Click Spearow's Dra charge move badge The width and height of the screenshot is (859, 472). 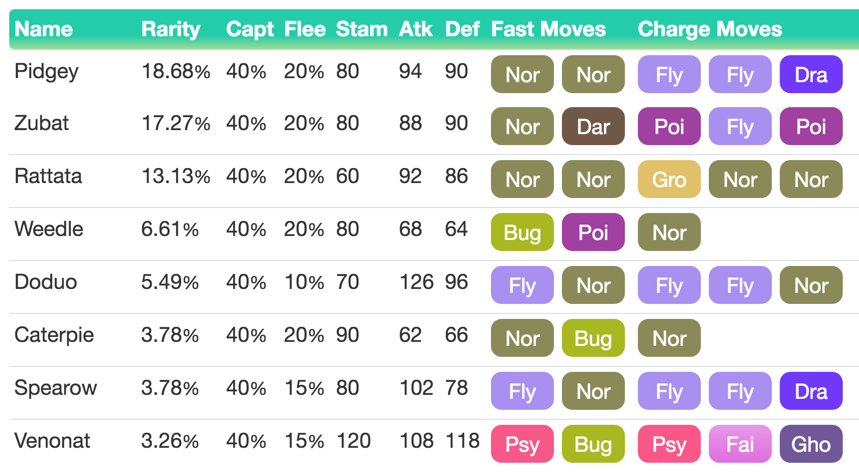(x=811, y=391)
